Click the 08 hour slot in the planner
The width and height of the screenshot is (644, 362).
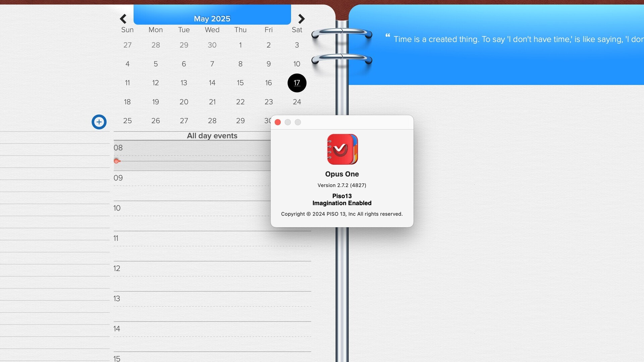118,147
